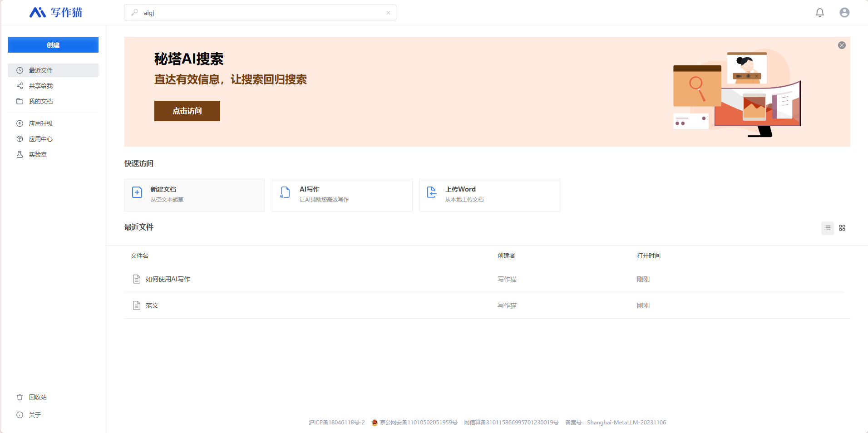
Task: Switch to grid view layout
Action: pyautogui.click(x=842, y=228)
